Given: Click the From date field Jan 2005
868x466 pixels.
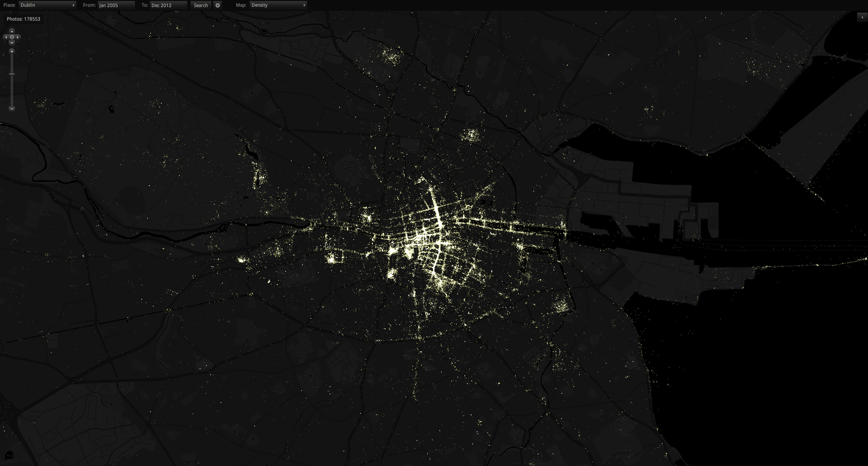Looking at the screenshot, I should (x=116, y=5).
